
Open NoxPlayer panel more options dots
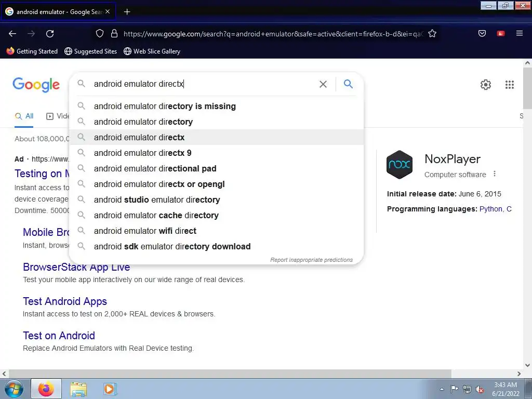coord(495,174)
